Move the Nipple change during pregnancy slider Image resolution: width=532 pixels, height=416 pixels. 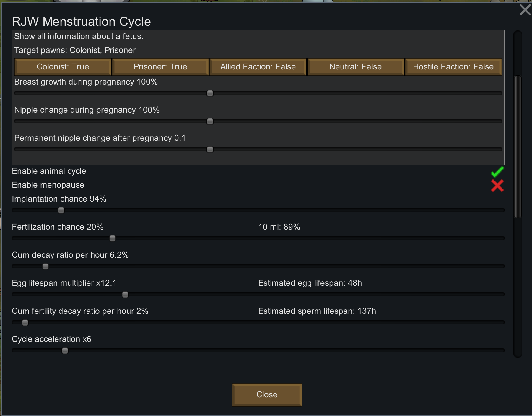[x=210, y=121]
